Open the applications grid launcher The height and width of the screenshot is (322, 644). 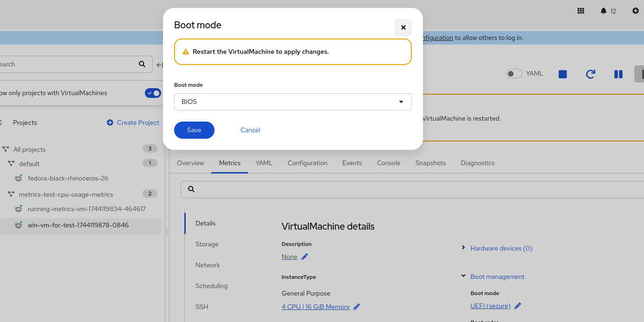pos(580,11)
